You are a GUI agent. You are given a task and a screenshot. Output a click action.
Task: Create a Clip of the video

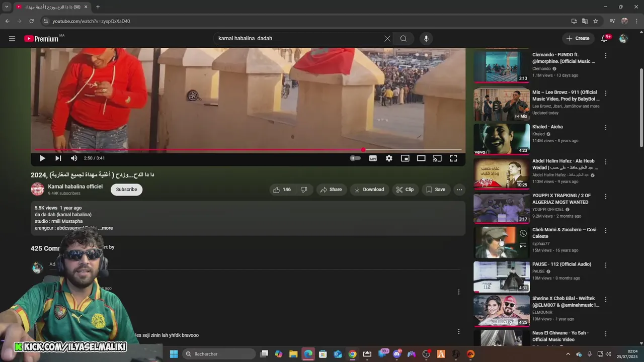[x=405, y=190]
